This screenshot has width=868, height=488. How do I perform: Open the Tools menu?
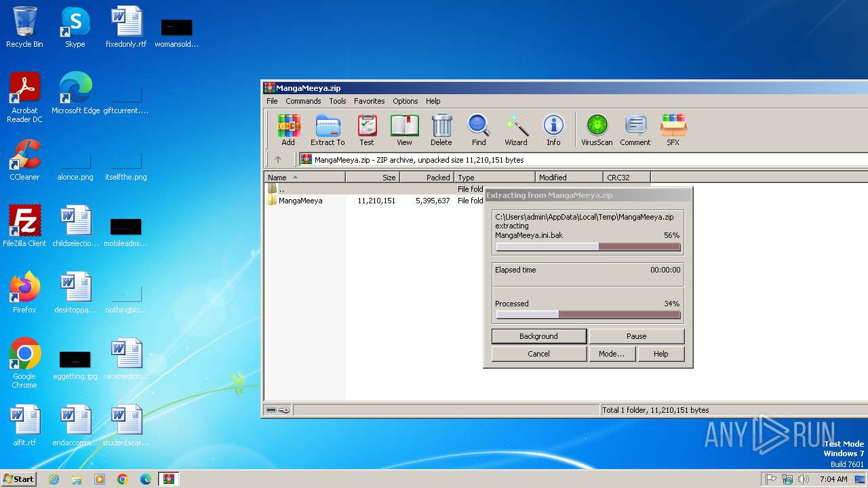click(338, 101)
